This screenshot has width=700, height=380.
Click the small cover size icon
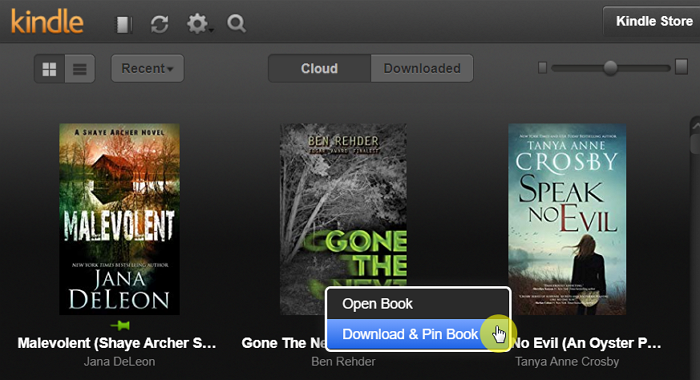point(542,68)
